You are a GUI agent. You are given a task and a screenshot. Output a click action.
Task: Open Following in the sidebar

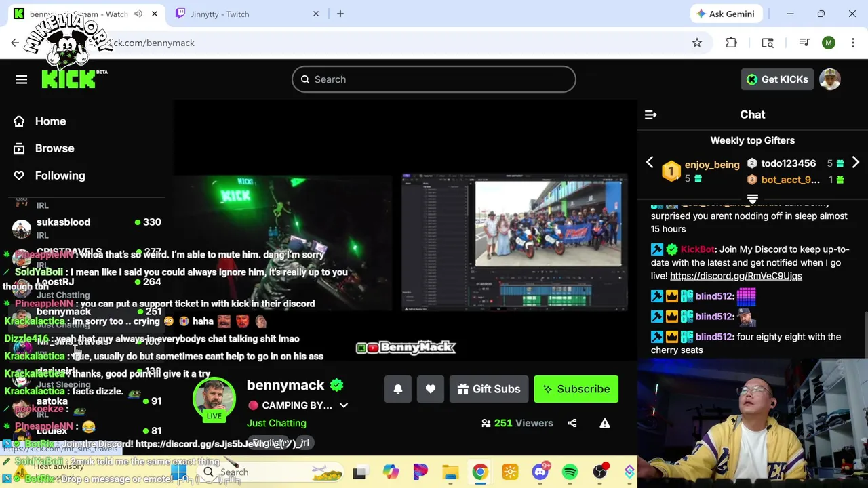(60, 176)
